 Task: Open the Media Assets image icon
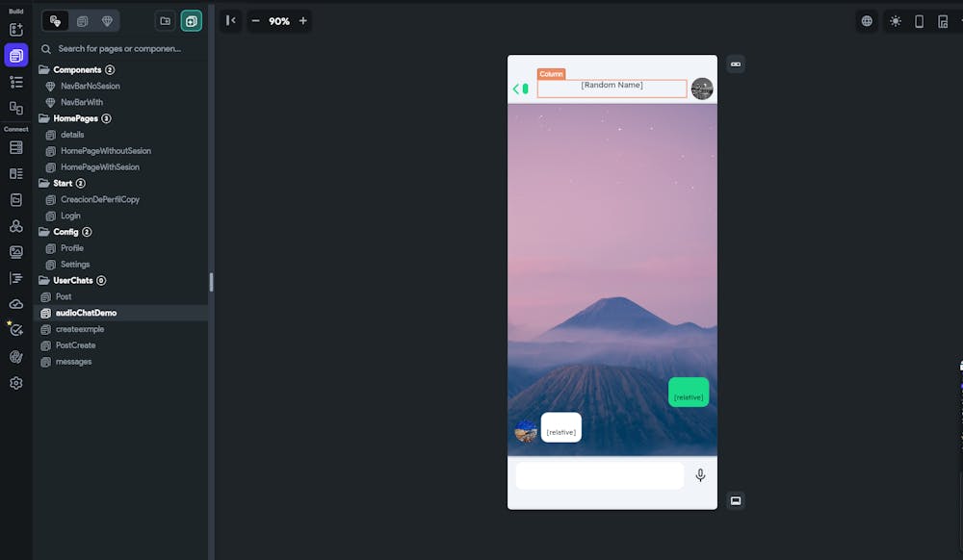click(16, 252)
